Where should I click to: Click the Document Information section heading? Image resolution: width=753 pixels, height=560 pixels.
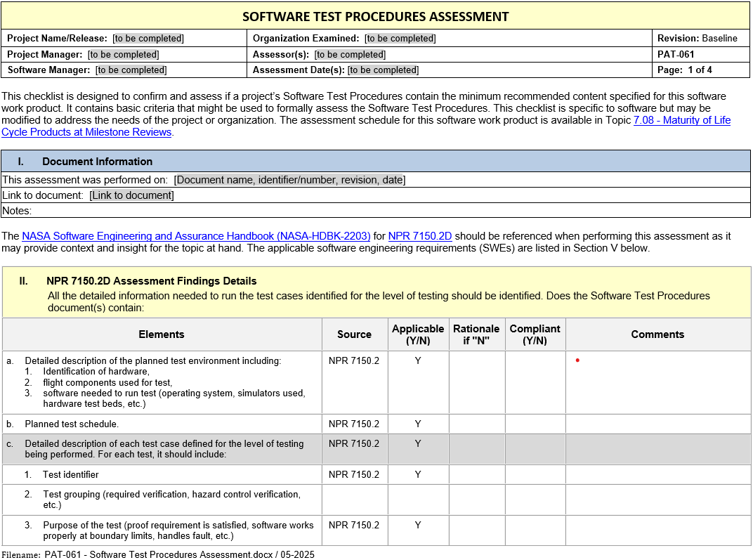point(97,162)
